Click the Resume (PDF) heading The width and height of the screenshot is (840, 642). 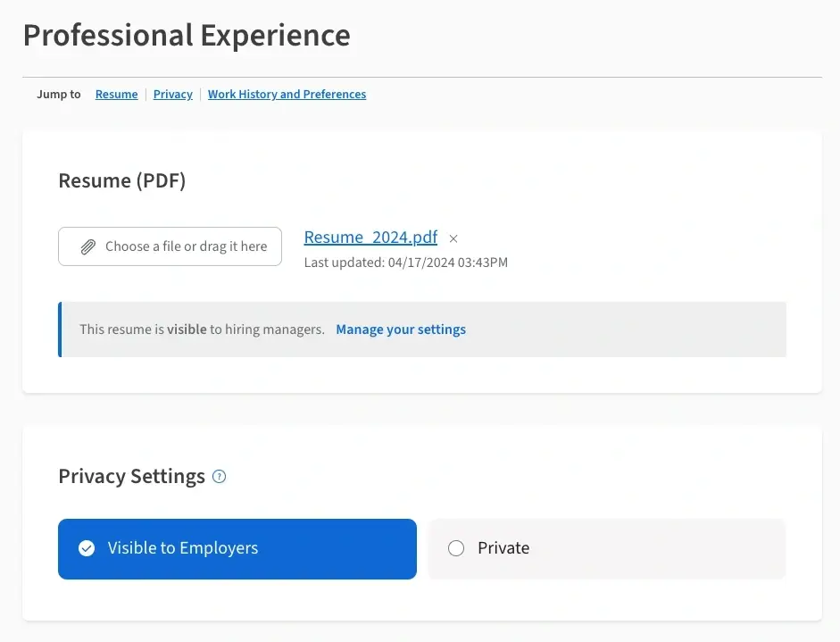click(x=122, y=180)
